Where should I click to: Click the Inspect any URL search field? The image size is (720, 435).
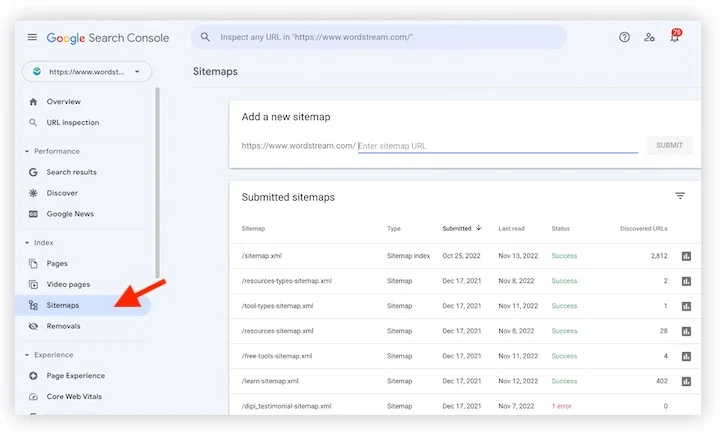click(378, 37)
